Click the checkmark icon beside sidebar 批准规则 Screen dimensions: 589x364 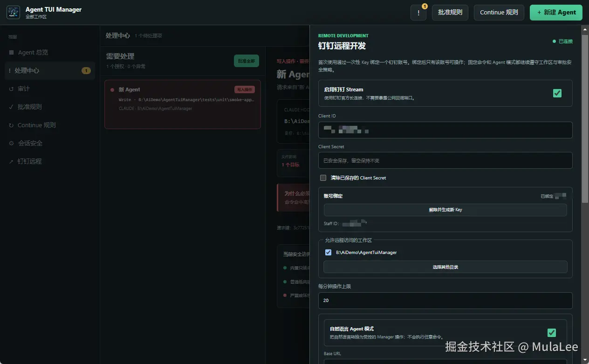coord(11,107)
